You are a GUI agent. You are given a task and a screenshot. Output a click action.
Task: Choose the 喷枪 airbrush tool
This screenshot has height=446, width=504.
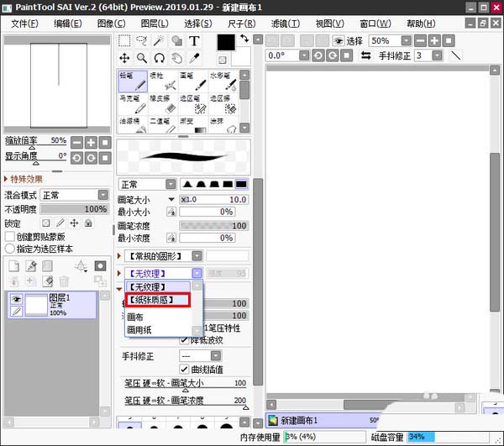click(163, 81)
